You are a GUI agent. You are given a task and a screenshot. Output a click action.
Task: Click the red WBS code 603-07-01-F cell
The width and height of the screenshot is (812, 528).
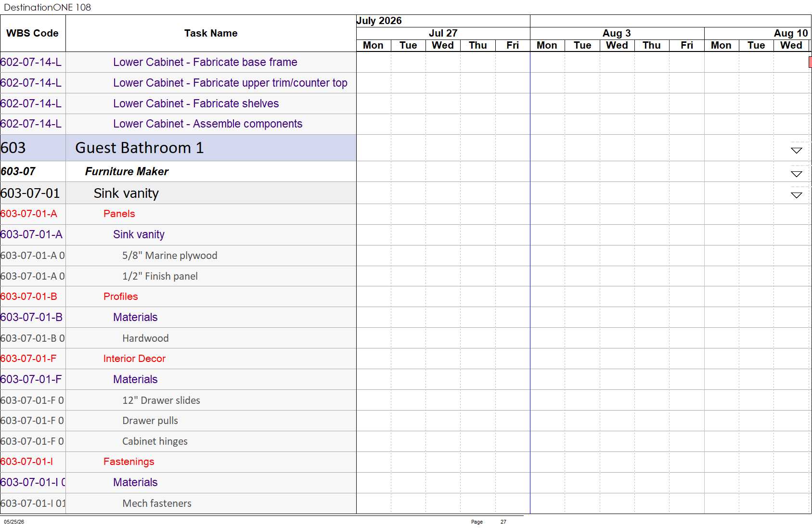click(x=33, y=359)
